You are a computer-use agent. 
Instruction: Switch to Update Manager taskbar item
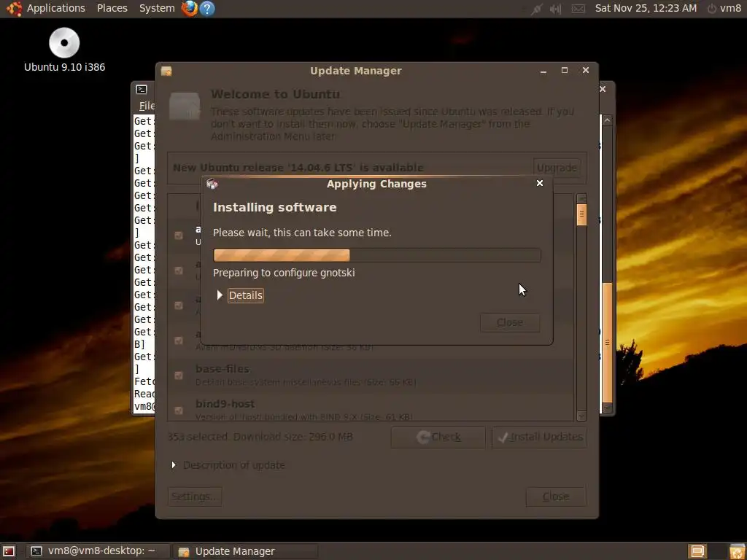pyautogui.click(x=245, y=551)
